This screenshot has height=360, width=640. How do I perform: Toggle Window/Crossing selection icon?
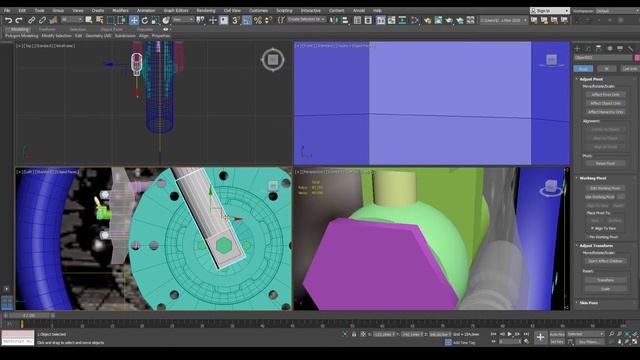click(122, 20)
